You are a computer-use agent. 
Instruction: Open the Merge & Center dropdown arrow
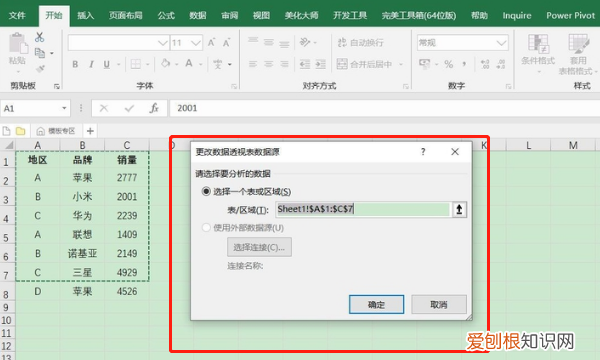click(401, 64)
